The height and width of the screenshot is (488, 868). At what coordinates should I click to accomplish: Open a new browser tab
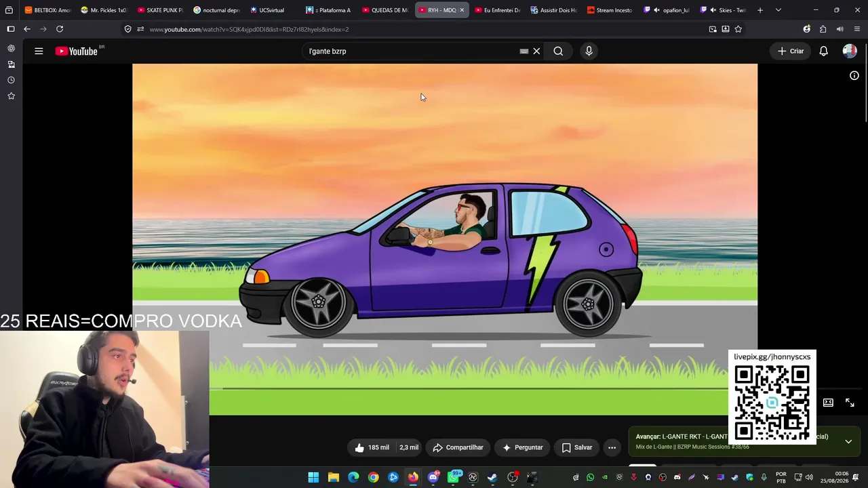click(x=760, y=10)
